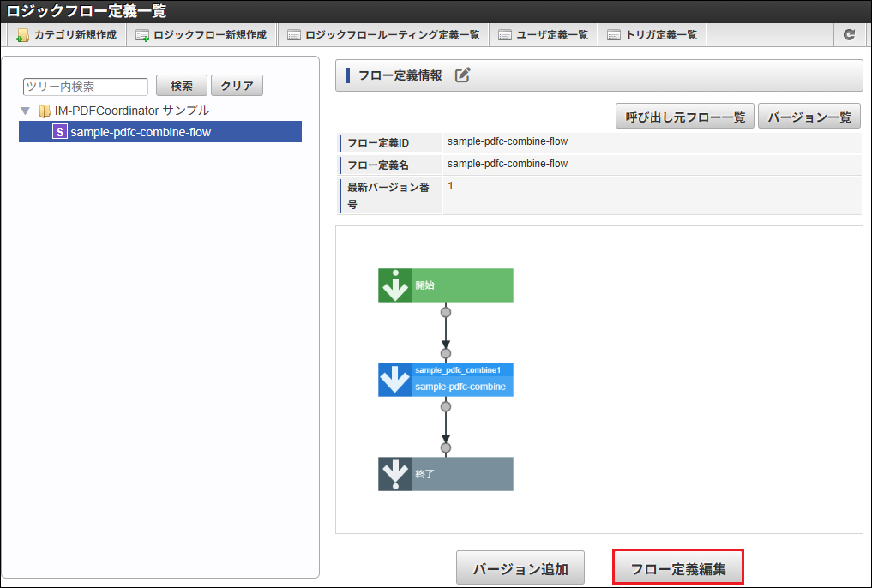Click the フロー定義編集 button
The width and height of the screenshot is (872, 588).
click(x=678, y=568)
